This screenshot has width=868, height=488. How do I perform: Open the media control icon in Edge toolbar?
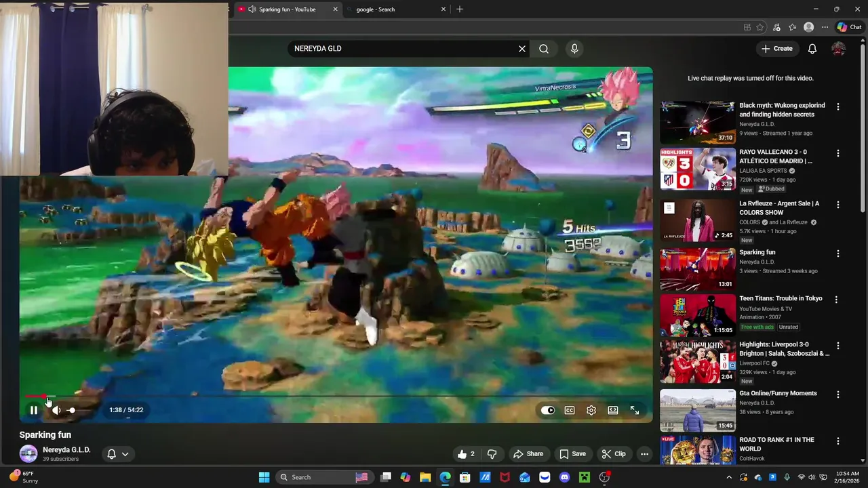coord(776,27)
